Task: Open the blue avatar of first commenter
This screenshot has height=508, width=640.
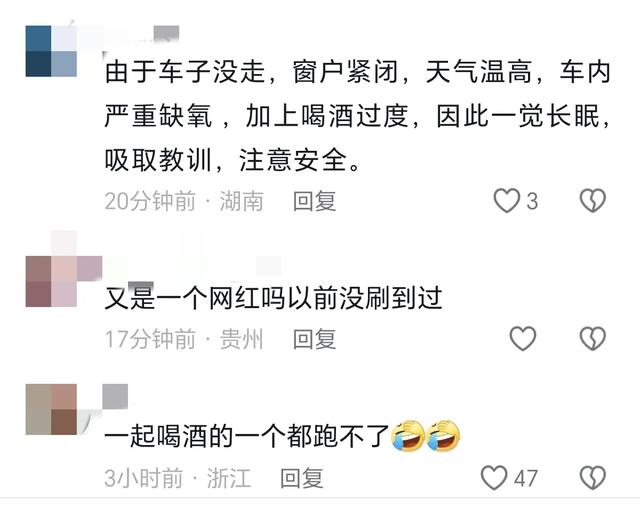Action: [x=51, y=51]
